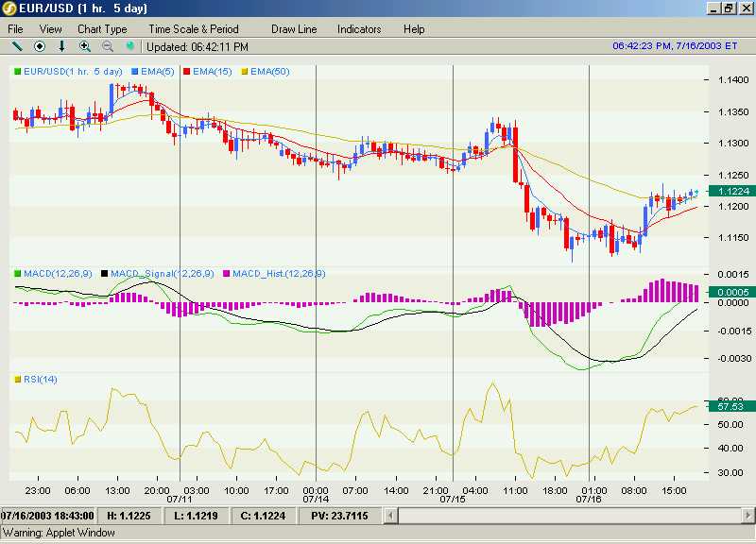Minimize the EUR/USD chart window
The height and width of the screenshot is (544, 756).
[714, 8]
